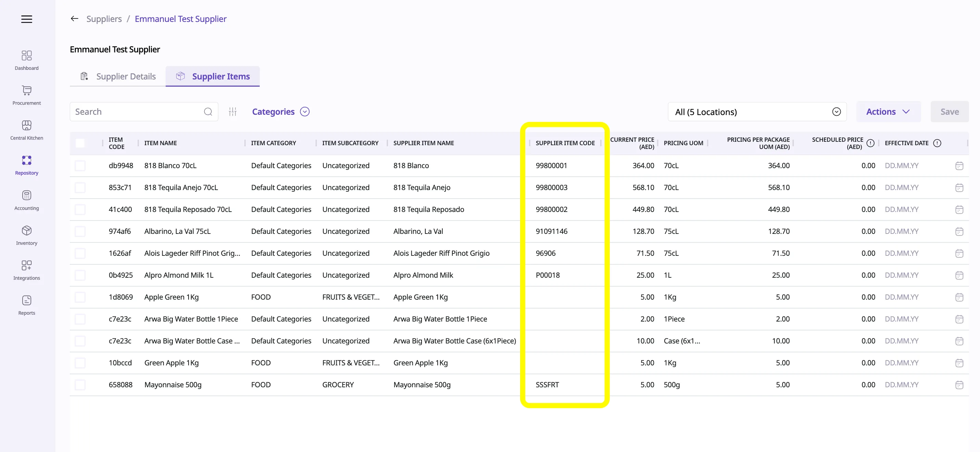The image size is (980, 452).
Task: Open the Integrations sidebar icon
Action: point(27,270)
